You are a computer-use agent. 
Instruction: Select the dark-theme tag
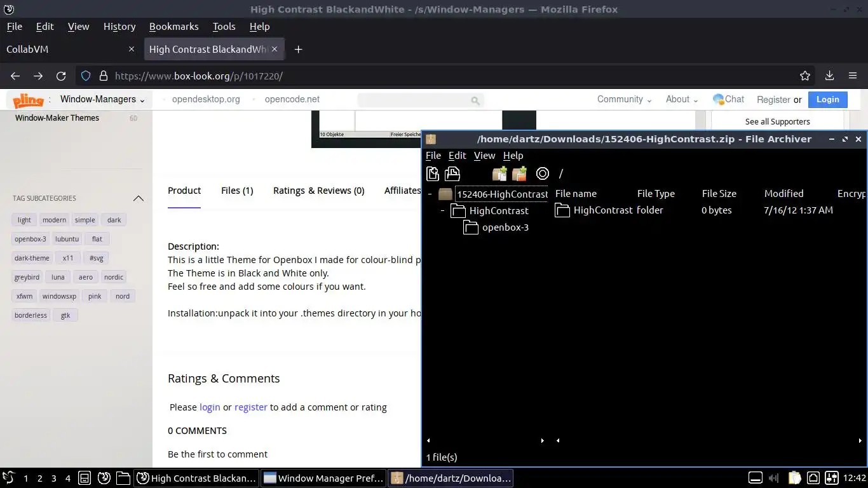click(32, 258)
